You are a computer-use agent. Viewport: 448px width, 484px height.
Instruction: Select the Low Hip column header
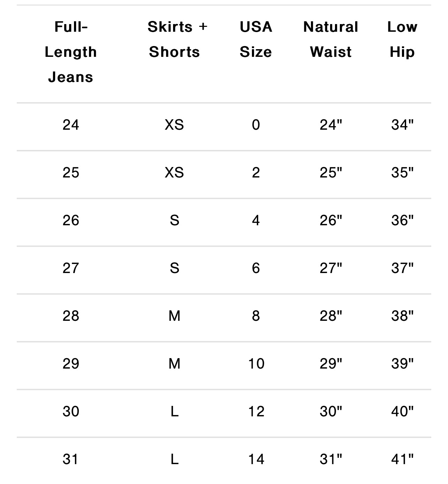coord(402,39)
